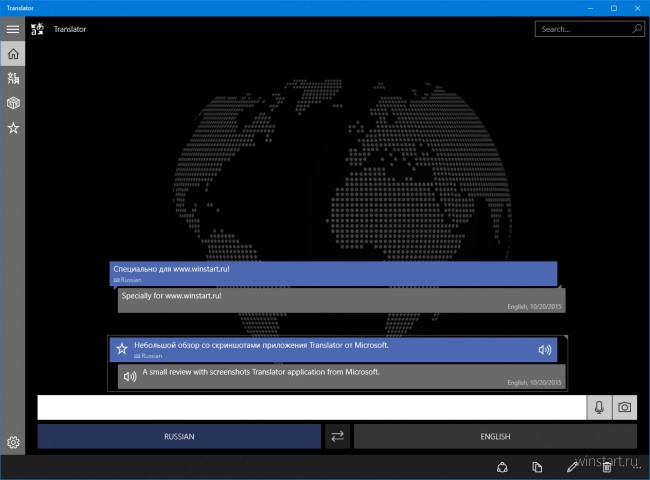This screenshot has height=480, width=650.
Task: Close the Translator window
Action: 638,8
